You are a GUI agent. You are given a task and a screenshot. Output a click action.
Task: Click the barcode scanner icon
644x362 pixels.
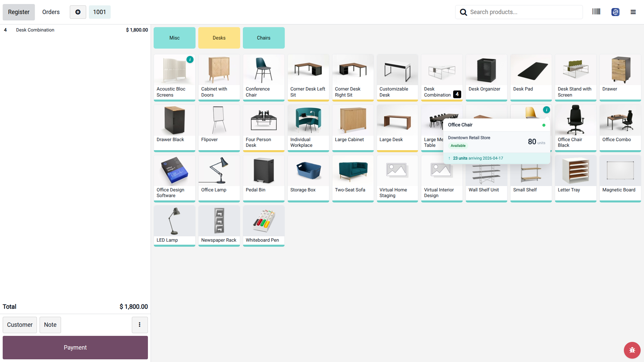coord(596,12)
